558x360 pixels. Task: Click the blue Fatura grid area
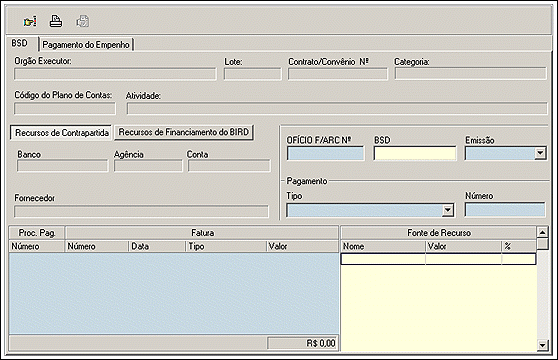pyautogui.click(x=174, y=293)
